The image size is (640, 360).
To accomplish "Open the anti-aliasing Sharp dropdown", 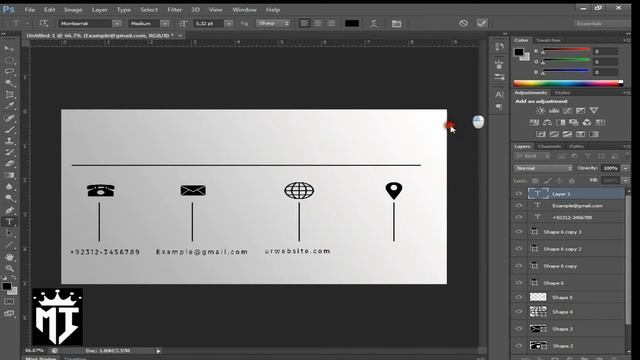I will (x=273, y=23).
